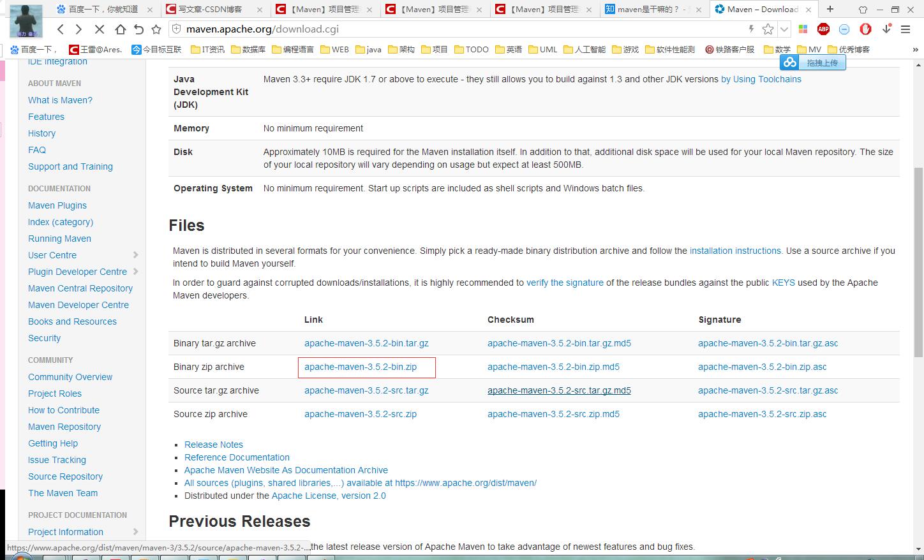Open the 编程语言 bookmark folder
924x560 pixels.
[293, 49]
